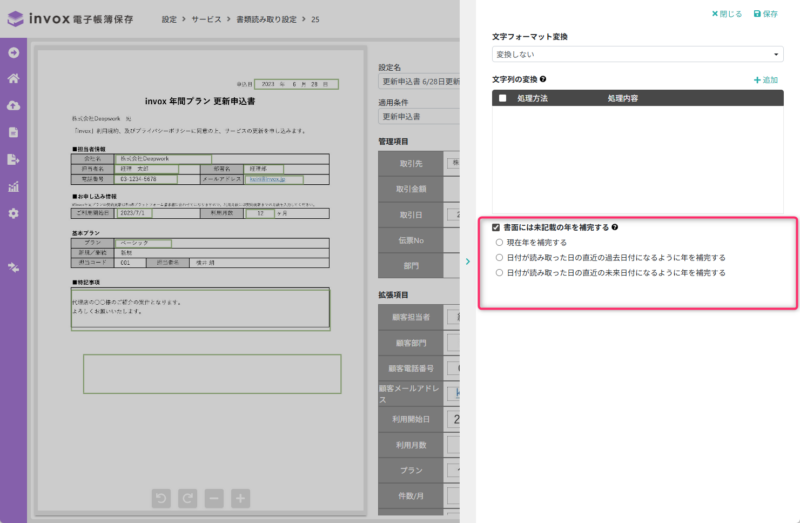Click the sidebar swap arrows icon
Viewport: 800px width, 523px height.
[14, 267]
